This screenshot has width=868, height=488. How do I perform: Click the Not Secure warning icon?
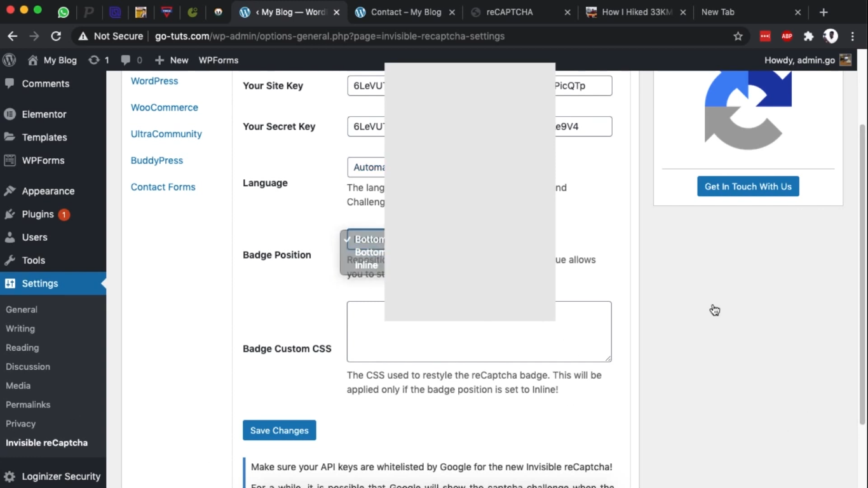pyautogui.click(x=83, y=36)
